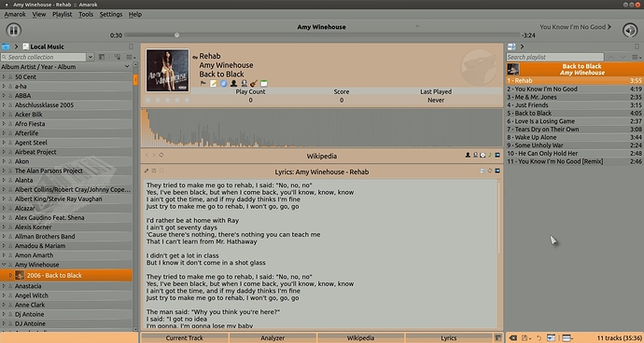644x343 pixels.
Task: Click the collection list scrollbar handle
Action: point(135,79)
